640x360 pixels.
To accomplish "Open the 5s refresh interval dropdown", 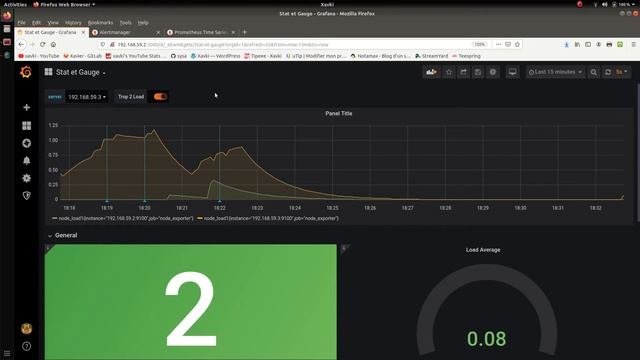I will 622,72.
